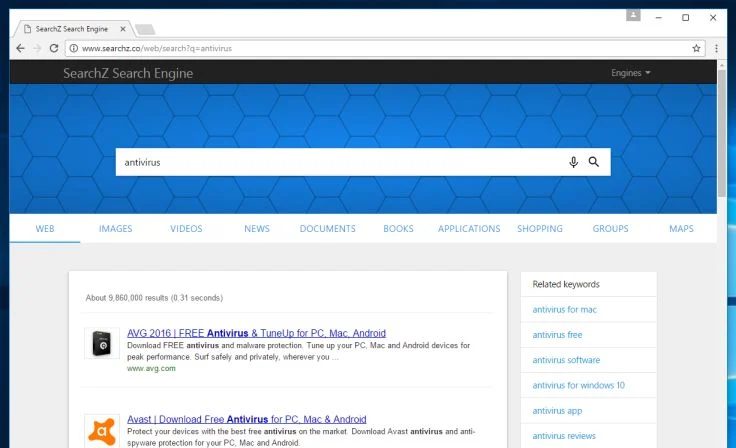Viewport: 736px width, 448px height.
Task: Click the browser forward arrow
Action: pyautogui.click(x=38, y=48)
